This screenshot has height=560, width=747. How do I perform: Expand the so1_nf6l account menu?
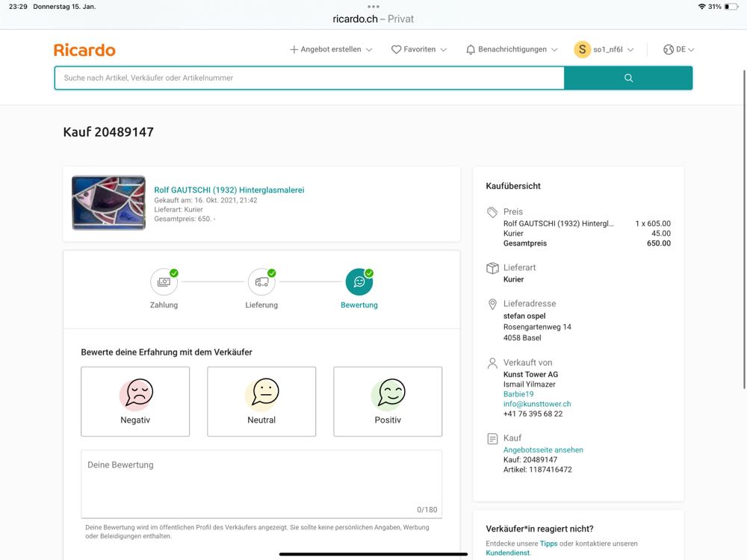tap(613, 50)
